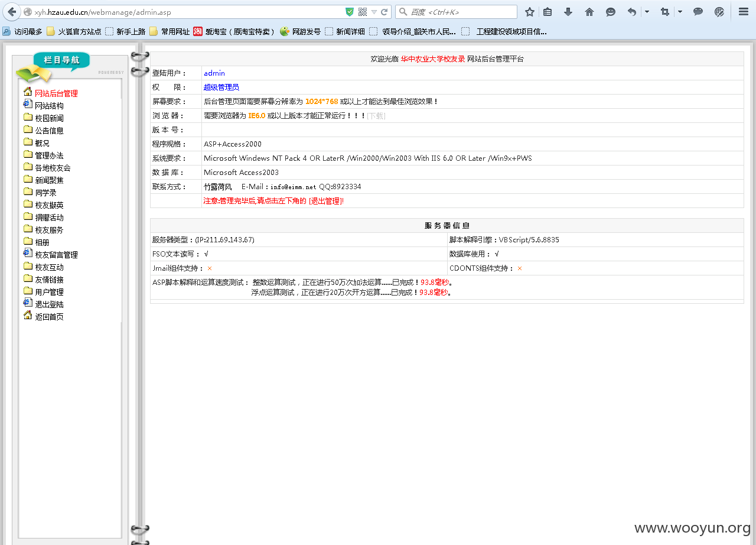Click the house icon beside 网站后台管理
This screenshot has width=756, height=545.
(28, 92)
